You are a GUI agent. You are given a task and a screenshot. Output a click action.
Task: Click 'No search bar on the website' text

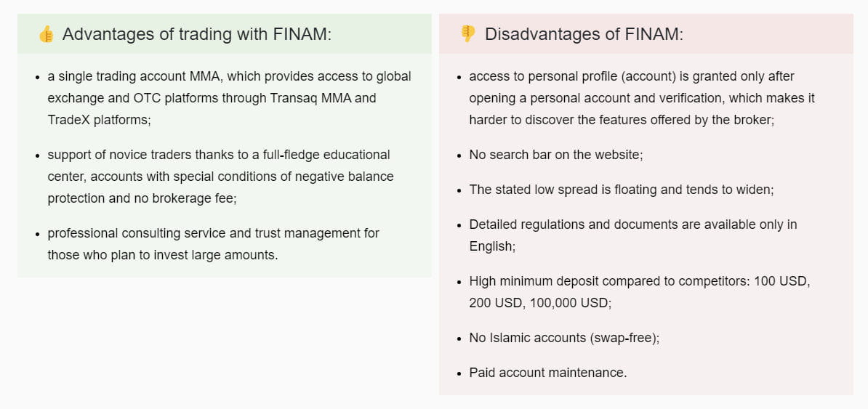(556, 155)
